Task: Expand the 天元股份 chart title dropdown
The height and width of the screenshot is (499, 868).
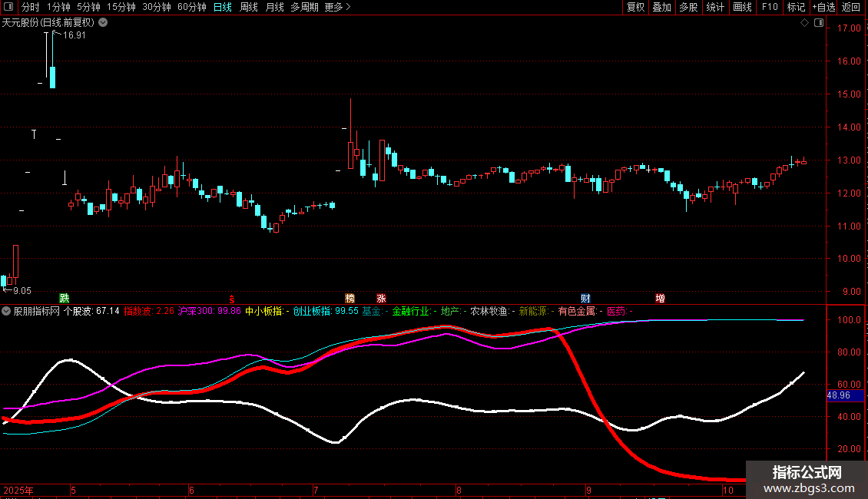Action: 104,23
